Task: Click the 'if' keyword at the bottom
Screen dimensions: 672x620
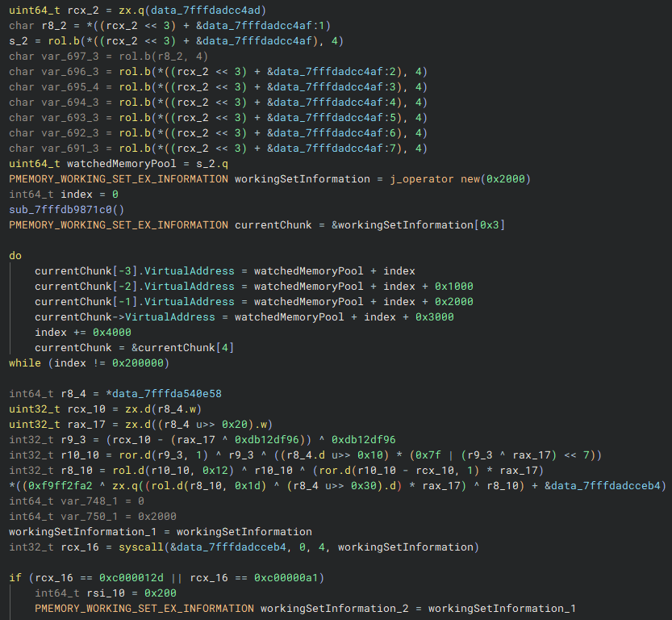Action: pyautogui.click(x=15, y=578)
